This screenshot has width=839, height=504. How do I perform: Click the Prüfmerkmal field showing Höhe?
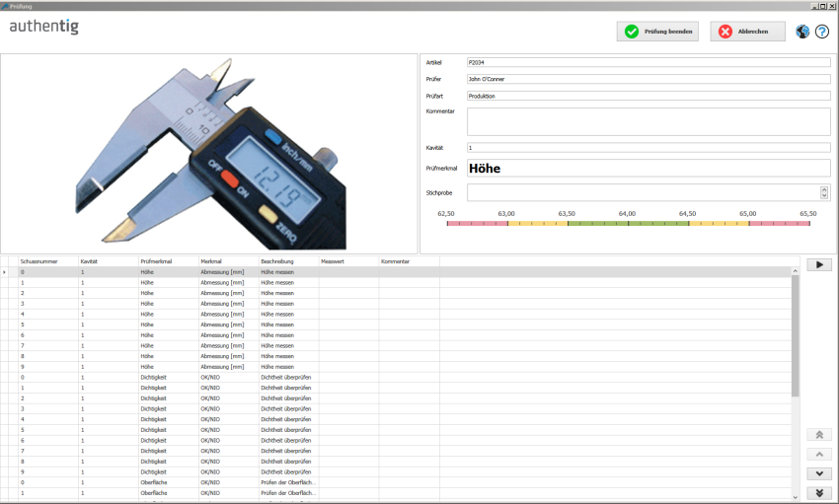[x=648, y=169]
